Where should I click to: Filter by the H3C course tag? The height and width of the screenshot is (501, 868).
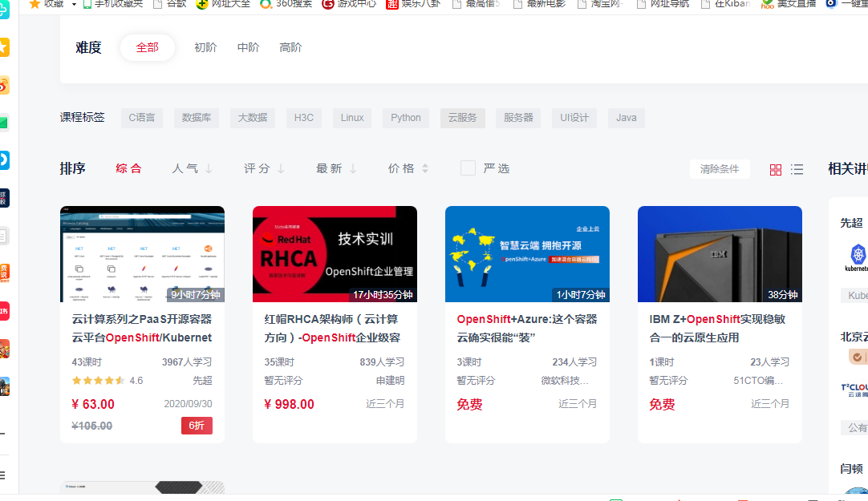[x=304, y=118]
